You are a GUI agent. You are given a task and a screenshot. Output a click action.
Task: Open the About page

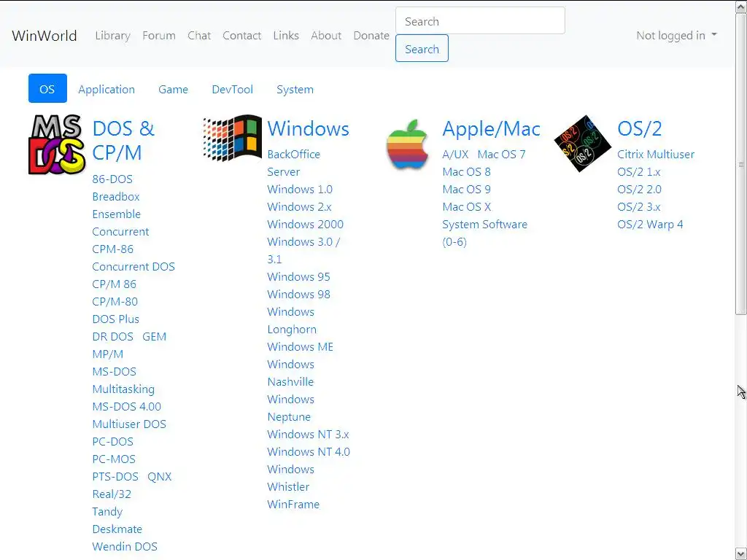[326, 35]
